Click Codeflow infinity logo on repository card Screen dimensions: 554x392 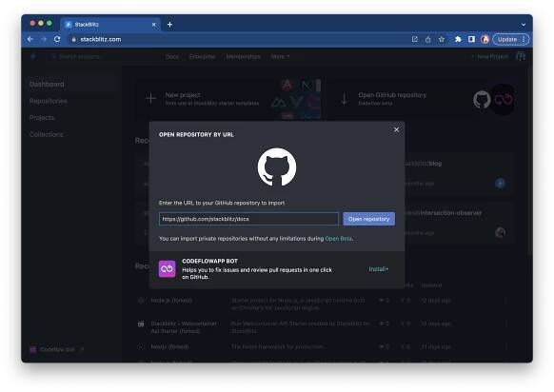pyautogui.click(x=504, y=99)
